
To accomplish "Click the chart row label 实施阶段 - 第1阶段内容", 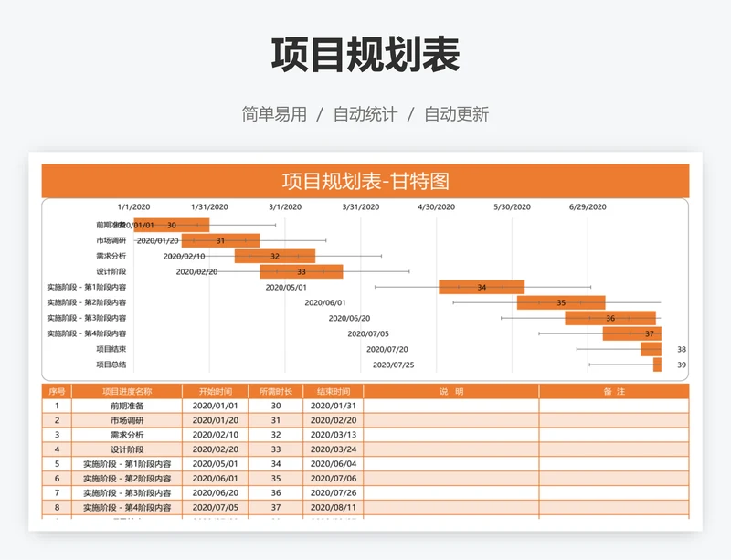I will click(x=86, y=287).
